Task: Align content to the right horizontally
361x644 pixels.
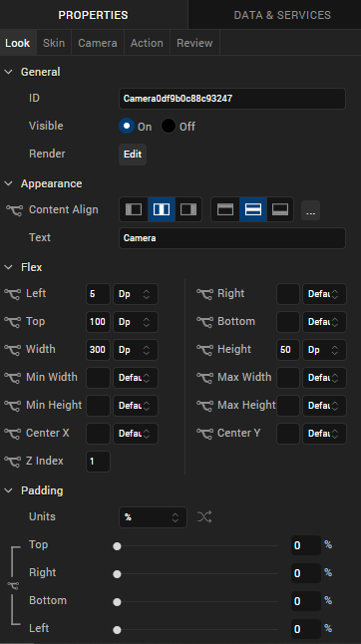Action: click(188, 209)
